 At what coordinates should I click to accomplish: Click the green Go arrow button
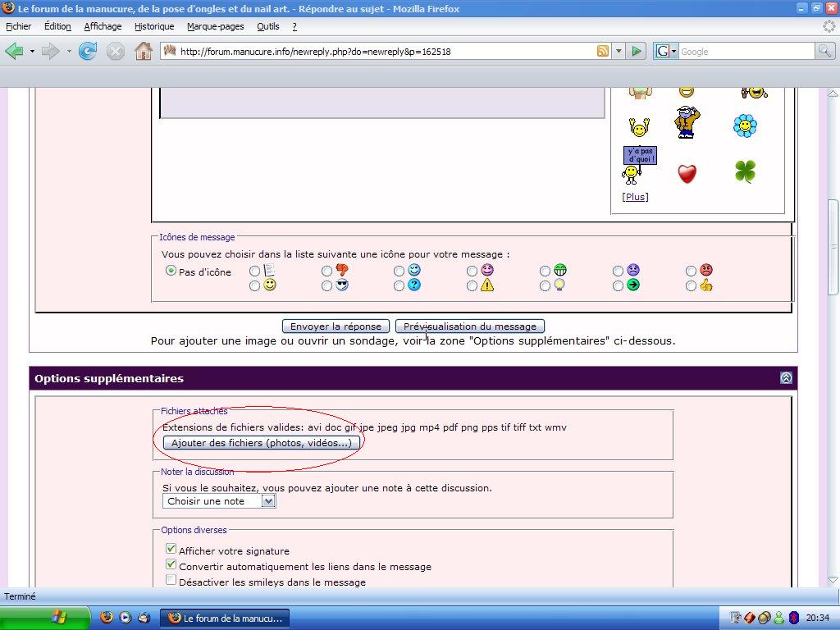637,51
